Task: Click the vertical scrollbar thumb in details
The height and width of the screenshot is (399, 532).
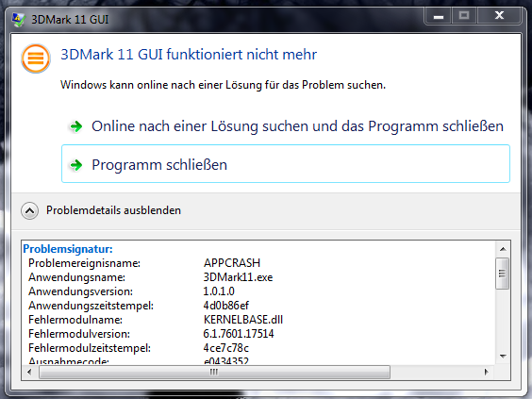Action: click(x=503, y=274)
